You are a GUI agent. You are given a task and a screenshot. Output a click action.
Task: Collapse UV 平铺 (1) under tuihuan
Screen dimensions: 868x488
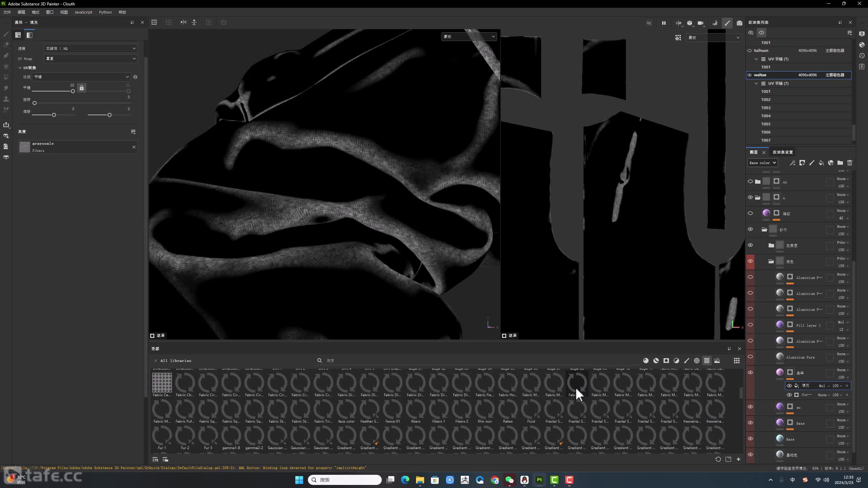pyautogui.click(x=756, y=59)
